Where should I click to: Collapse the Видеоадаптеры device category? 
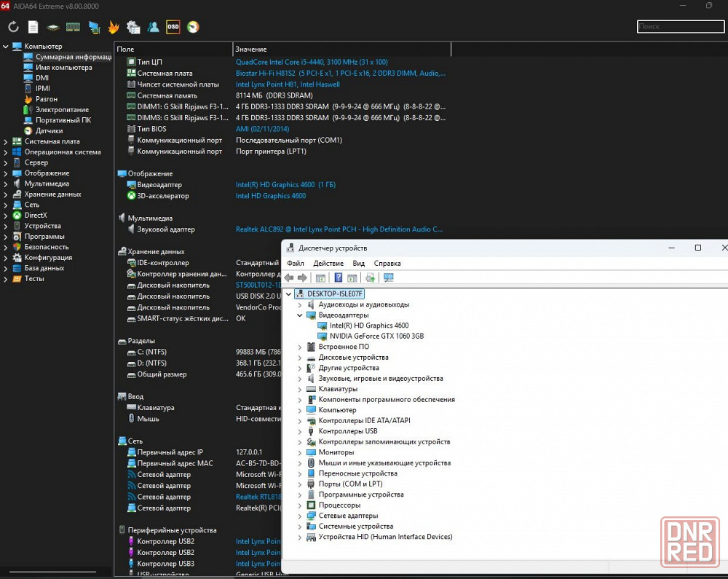pos(299,315)
